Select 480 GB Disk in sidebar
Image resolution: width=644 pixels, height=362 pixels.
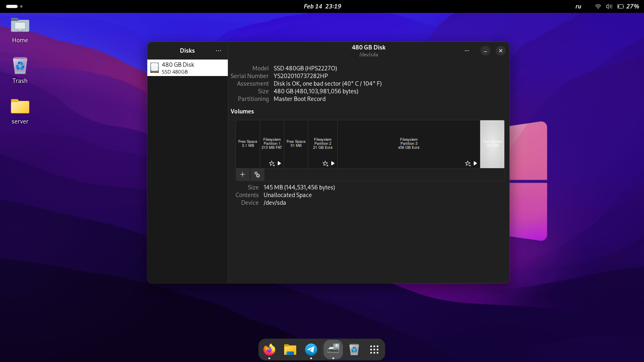[188, 68]
